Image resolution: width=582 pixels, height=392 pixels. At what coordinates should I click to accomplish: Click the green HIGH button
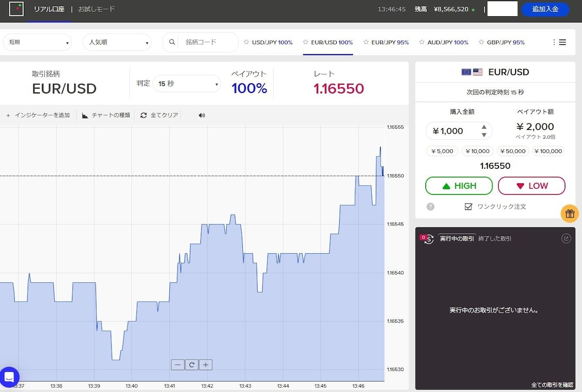tap(459, 186)
